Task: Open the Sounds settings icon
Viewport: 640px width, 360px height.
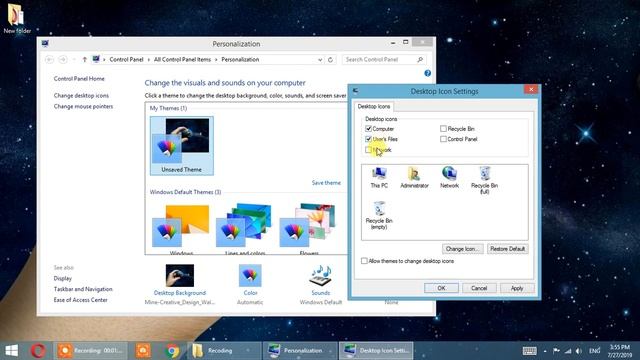Action: pos(320,276)
